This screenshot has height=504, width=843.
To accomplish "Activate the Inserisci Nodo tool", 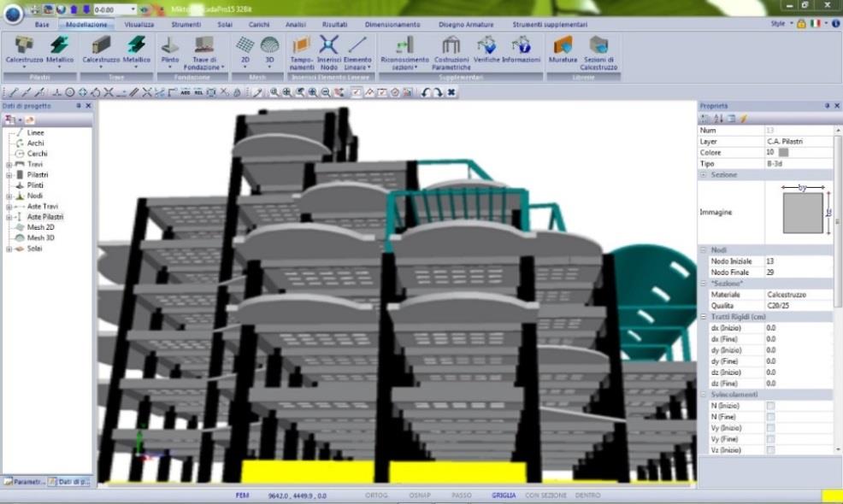I will pyautogui.click(x=328, y=53).
